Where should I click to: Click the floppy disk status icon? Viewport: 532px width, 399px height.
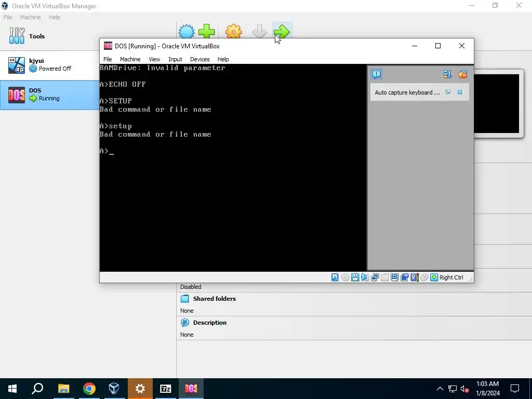click(x=355, y=277)
